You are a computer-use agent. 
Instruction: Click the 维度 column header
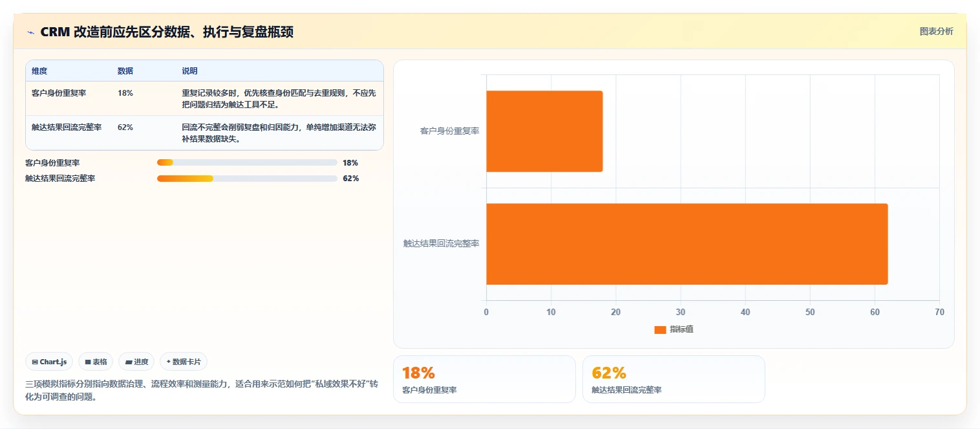tap(39, 71)
